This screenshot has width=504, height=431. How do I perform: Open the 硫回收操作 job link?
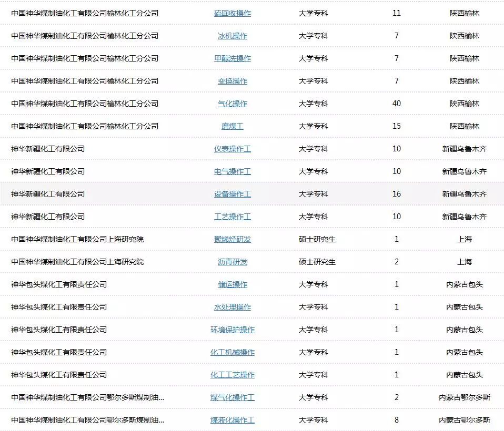click(x=233, y=14)
